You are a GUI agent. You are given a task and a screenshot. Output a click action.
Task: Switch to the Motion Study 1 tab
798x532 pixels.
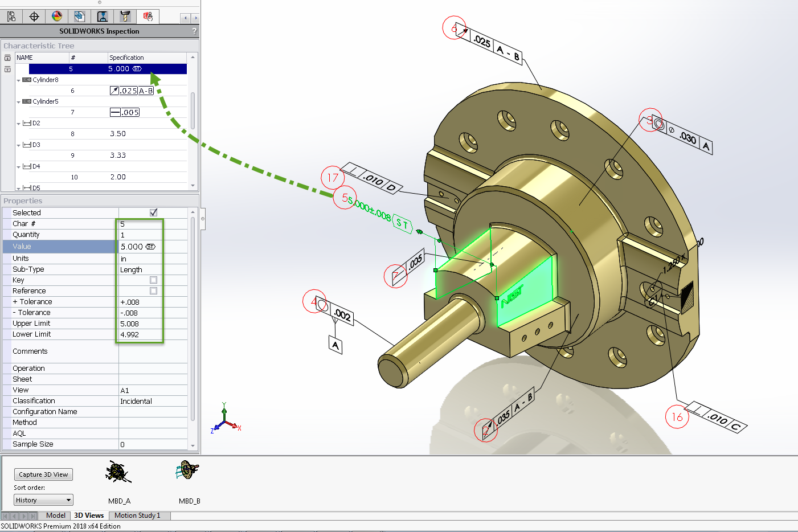coord(137,515)
